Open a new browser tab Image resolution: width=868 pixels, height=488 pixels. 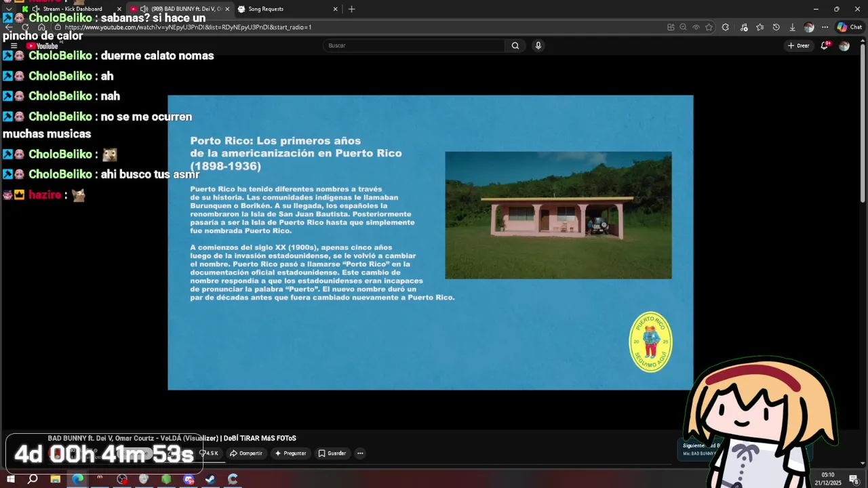tap(351, 9)
